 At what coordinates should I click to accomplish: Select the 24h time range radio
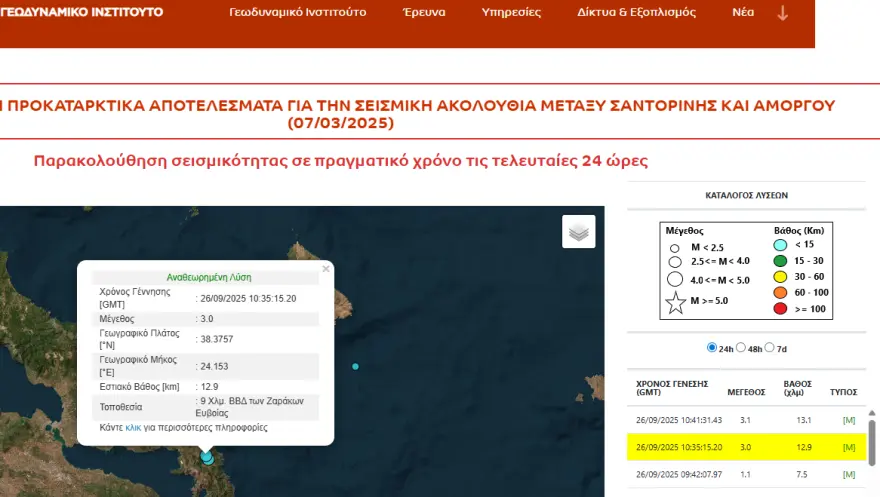click(x=712, y=348)
